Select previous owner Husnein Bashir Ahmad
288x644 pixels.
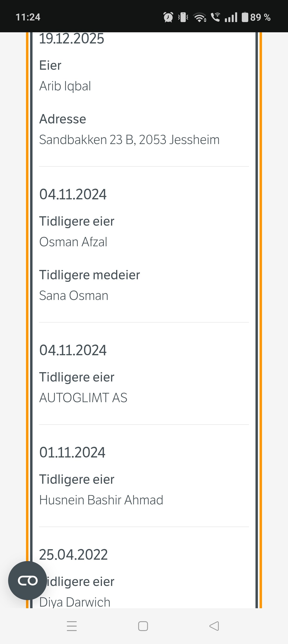(101, 500)
